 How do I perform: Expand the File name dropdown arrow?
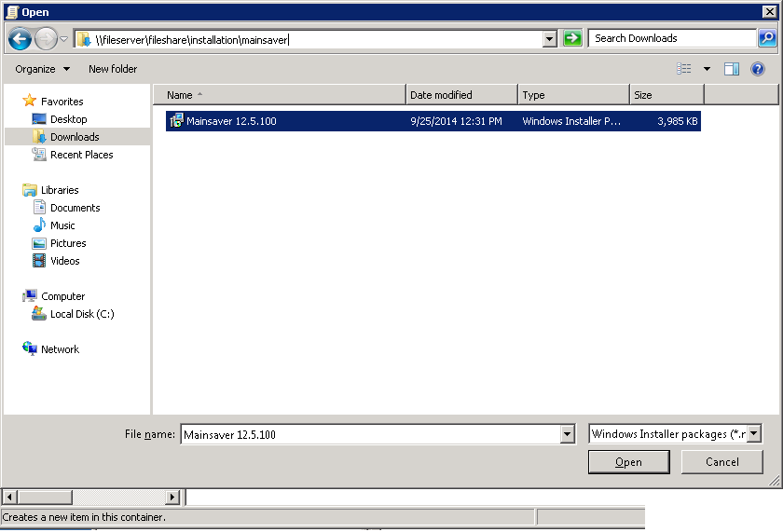pos(568,434)
